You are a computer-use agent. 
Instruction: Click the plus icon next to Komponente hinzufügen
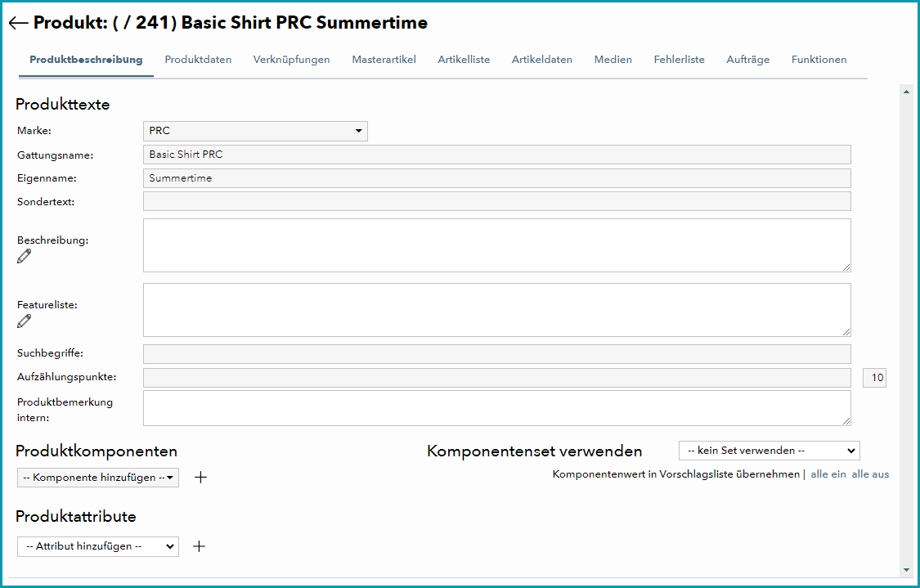(200, 477)
